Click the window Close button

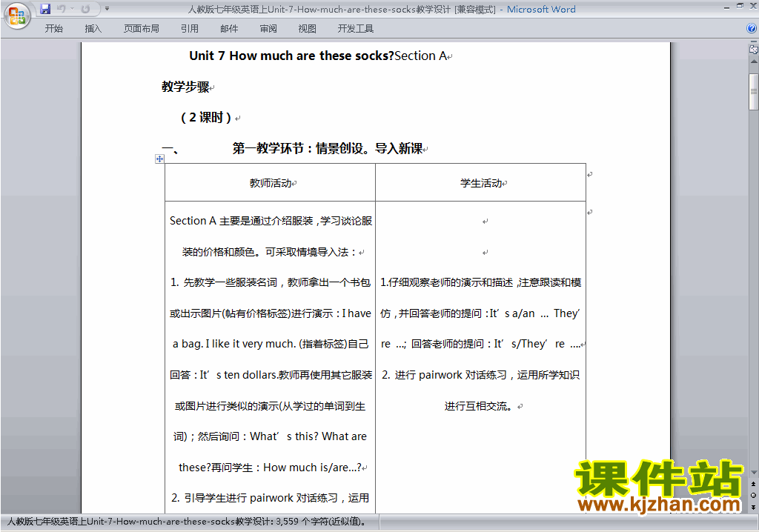click(752, 7)
